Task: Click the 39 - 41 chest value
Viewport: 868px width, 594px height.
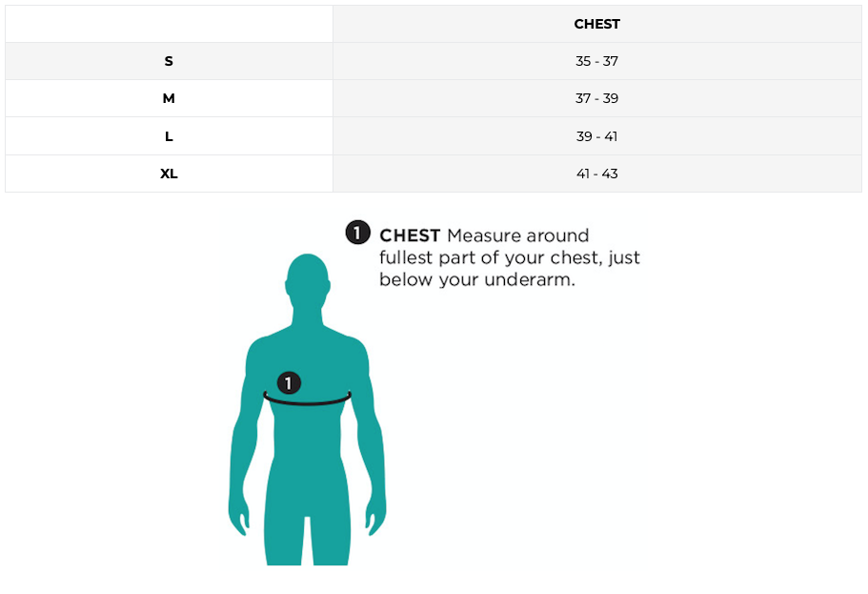Action: (x=596, y=136)
